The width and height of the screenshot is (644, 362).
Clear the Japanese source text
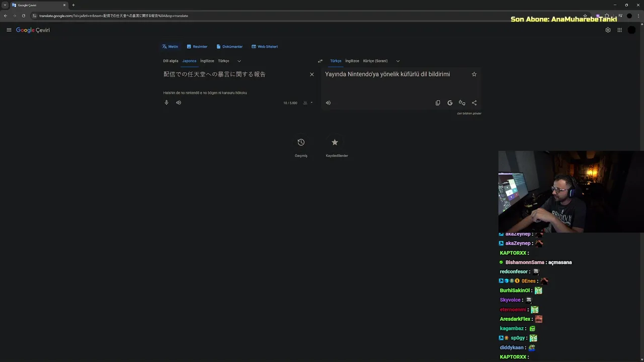312,74
